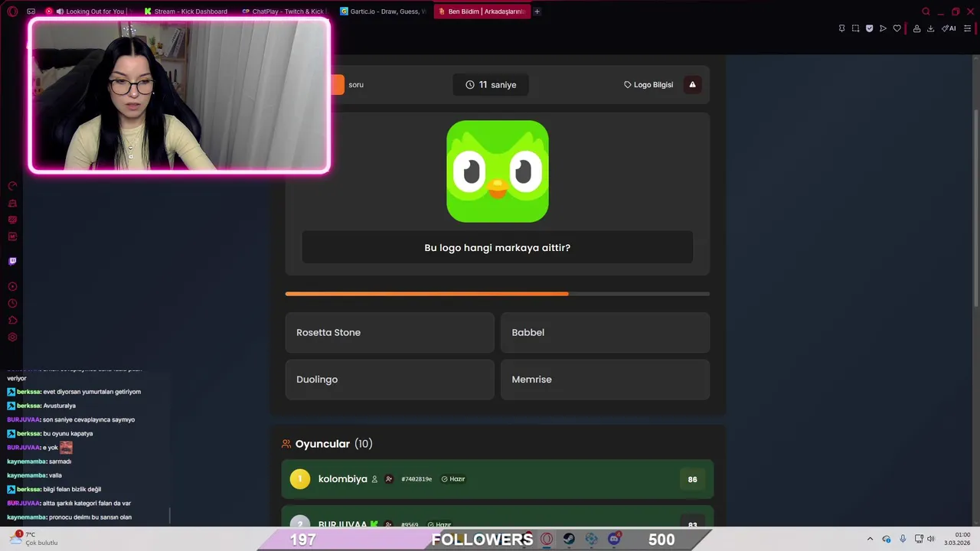Open the tab islands workspace icon
The width and height of the screenshot is (980, 551).
coord(31,11)
